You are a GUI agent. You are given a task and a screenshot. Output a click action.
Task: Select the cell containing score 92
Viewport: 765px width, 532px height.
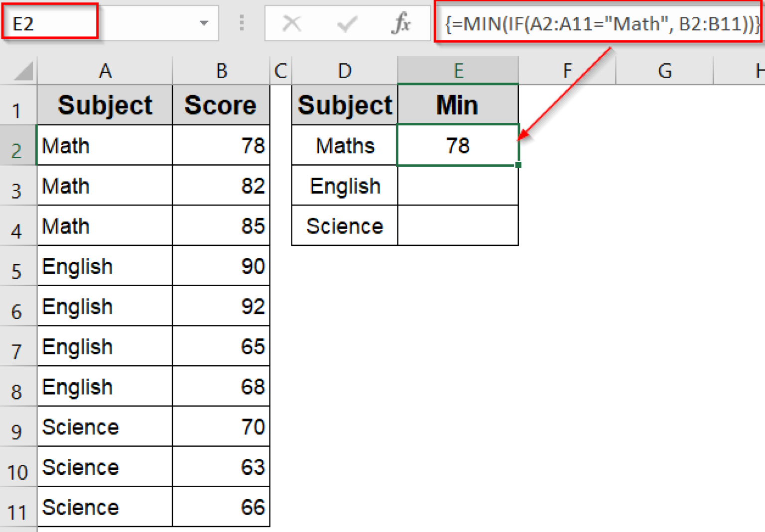tap(221, 307)
